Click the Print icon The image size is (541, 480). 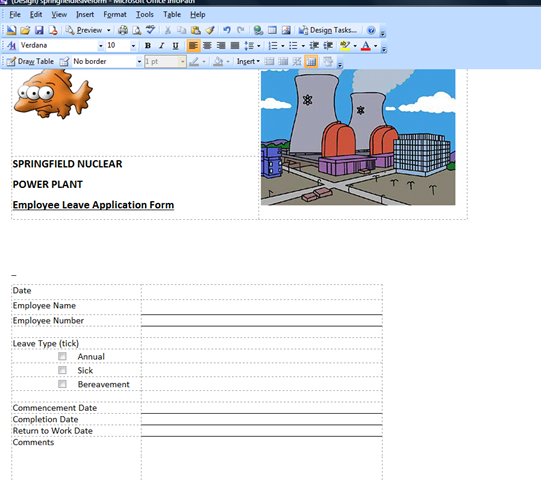tap(123, 30)
